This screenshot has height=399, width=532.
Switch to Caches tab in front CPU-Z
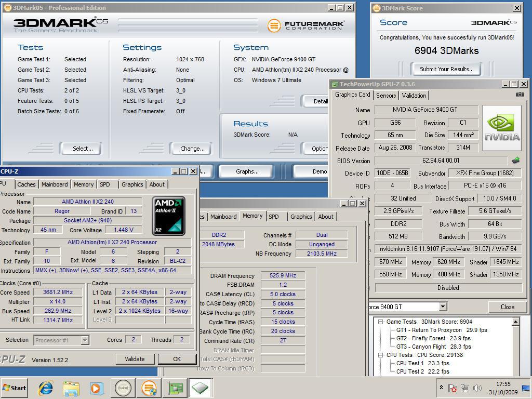pos(26,184)
